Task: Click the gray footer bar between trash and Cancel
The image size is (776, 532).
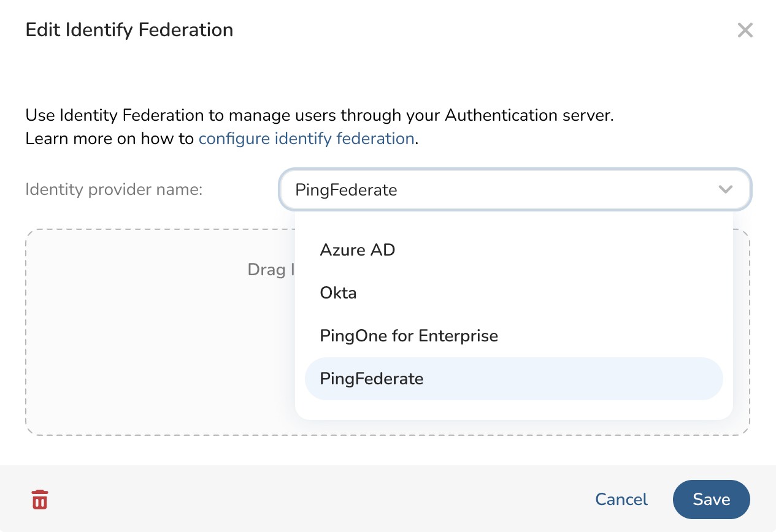Action: pos(307,500)
